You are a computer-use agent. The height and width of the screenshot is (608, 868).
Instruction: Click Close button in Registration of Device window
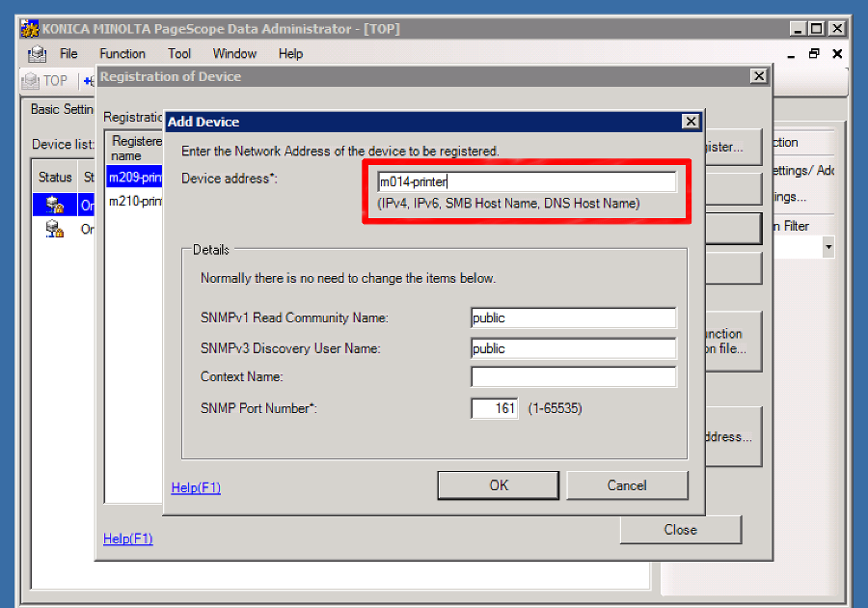click(680, 530)
